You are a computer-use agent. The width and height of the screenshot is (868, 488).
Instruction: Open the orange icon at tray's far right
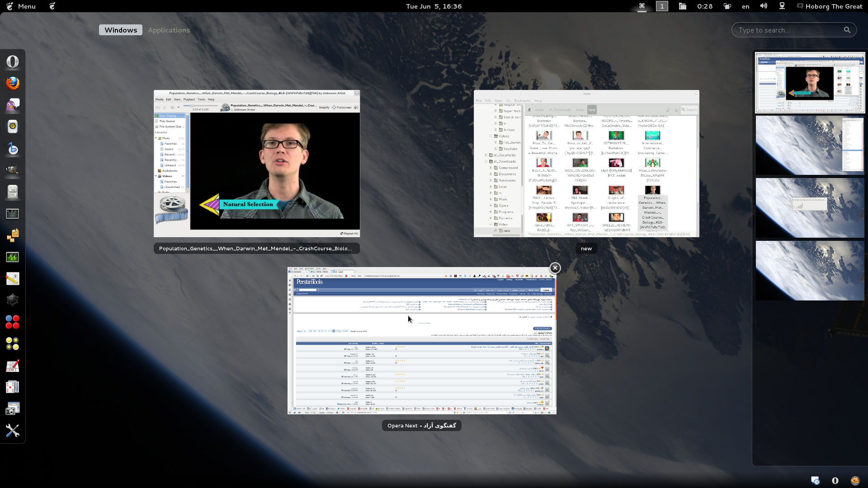(x=855, y=480)
